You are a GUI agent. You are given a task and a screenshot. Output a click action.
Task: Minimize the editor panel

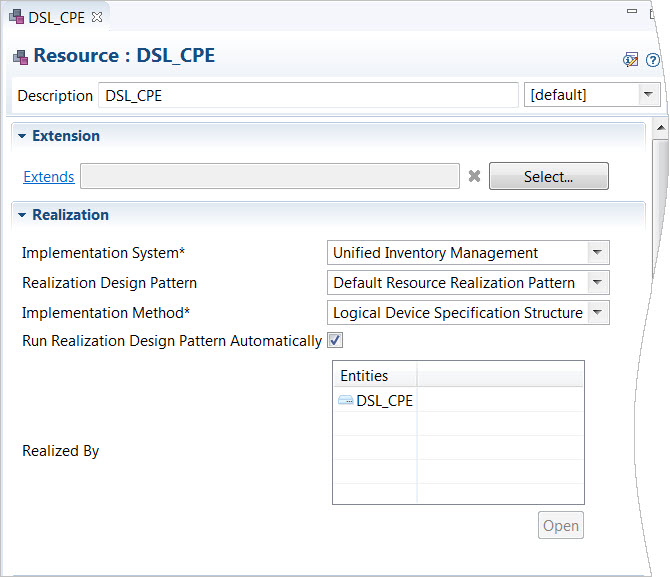[632, 11]
